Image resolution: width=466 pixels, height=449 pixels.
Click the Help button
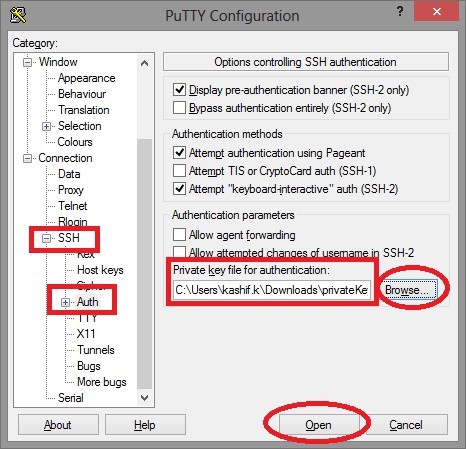click(x=145, y=425)
